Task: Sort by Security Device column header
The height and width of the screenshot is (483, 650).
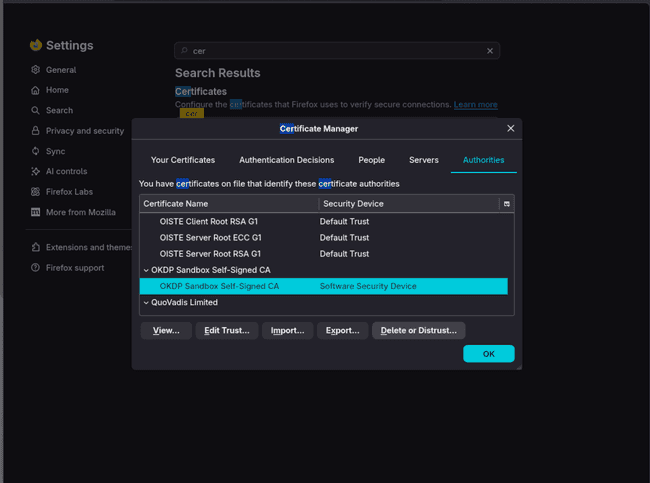Action: click(409, 204)
